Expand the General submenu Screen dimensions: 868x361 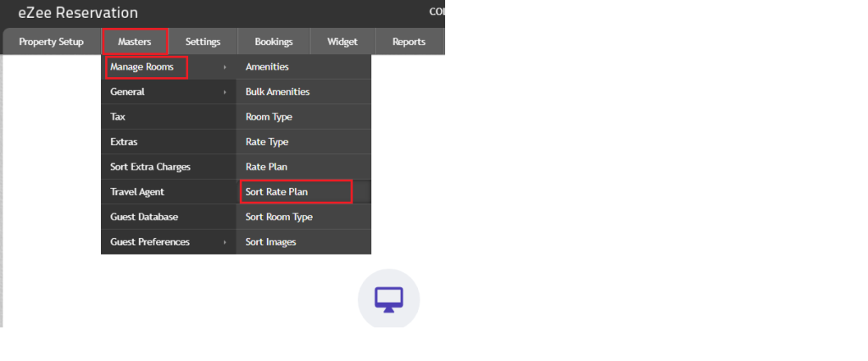pyautogui.click(x=169, y=92)
